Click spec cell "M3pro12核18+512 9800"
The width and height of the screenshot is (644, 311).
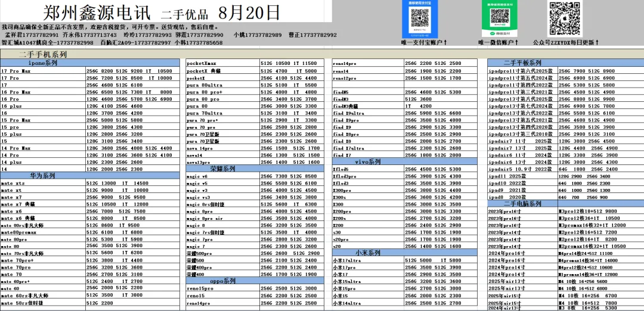[601, 212]
